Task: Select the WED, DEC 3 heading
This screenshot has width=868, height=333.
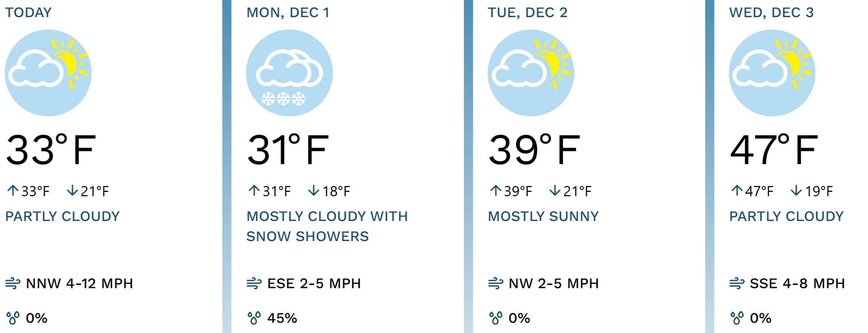Action: 771,13
